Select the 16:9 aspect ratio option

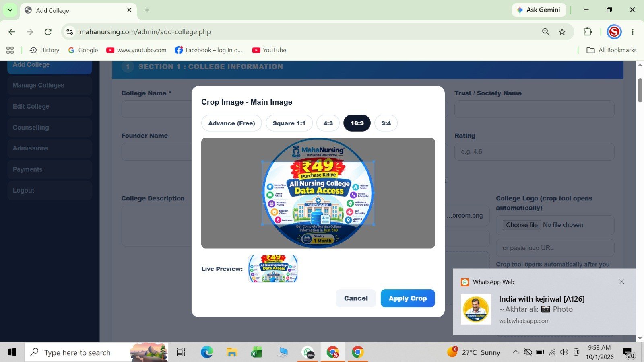[x=357, y=123]
